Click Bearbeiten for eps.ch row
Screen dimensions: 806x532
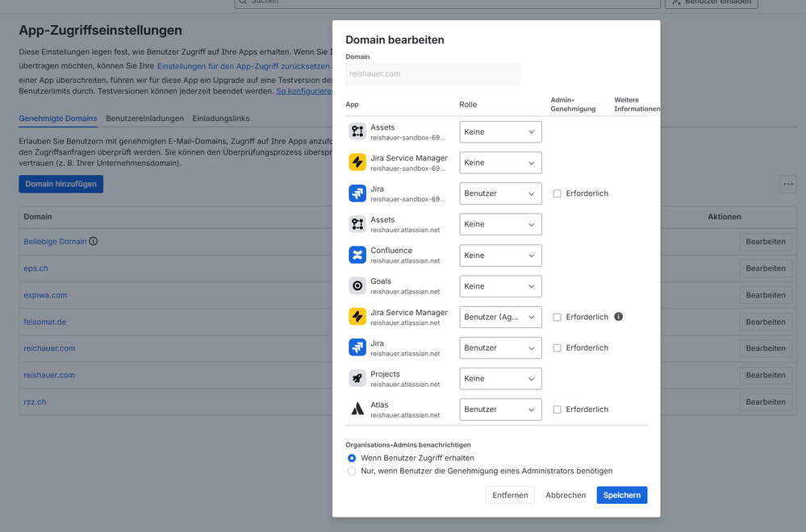[766, 268]
